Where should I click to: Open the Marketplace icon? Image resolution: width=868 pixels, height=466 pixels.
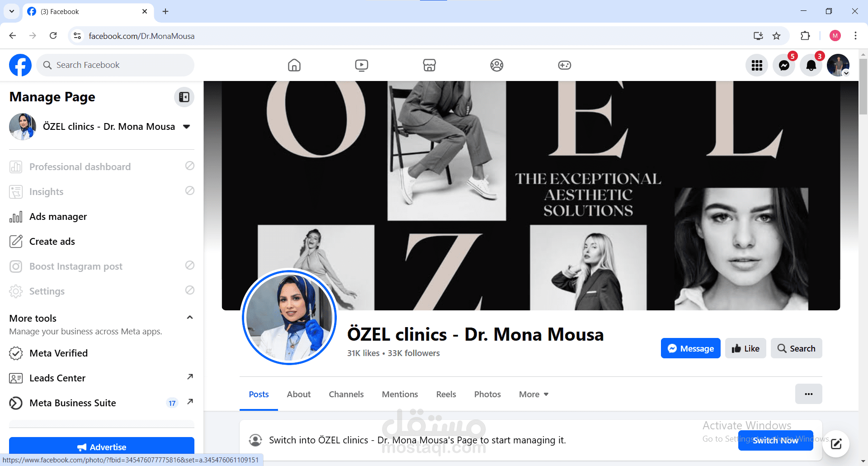pyautogui.click(x=429, y=65)
